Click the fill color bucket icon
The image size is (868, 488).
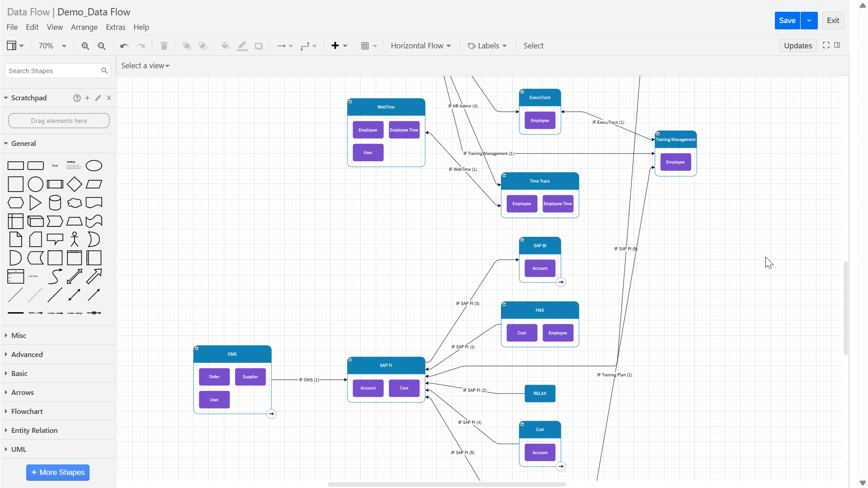pos(226,46)
